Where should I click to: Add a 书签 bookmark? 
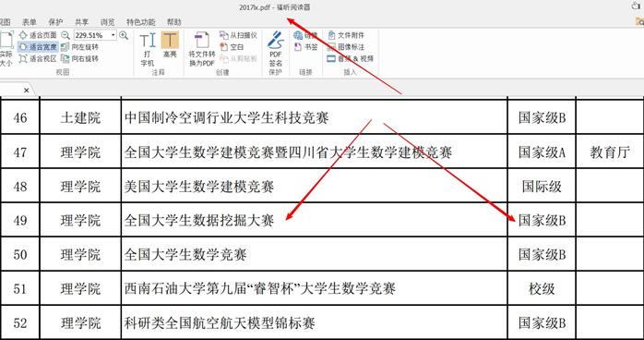[306, 47]
